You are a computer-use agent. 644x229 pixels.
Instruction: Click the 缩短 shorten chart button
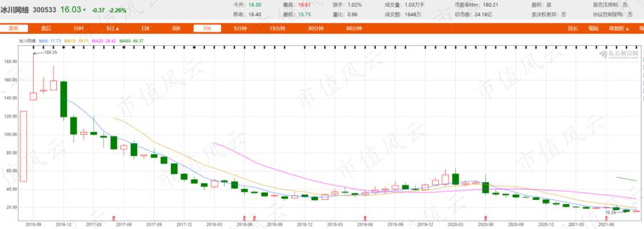[x=593, y=29]
